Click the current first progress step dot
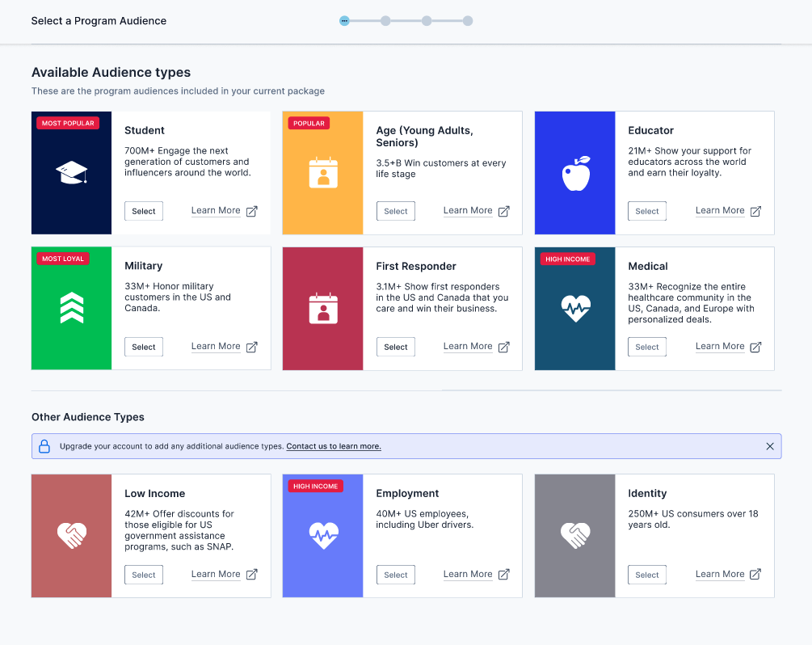 click(344, 21)
